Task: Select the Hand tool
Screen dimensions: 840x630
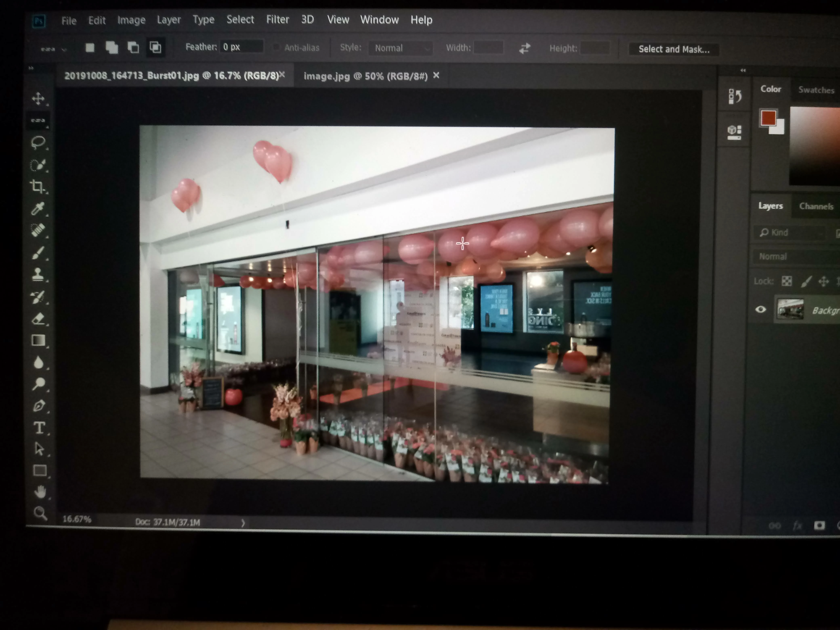Action: (x=40, y=492)
